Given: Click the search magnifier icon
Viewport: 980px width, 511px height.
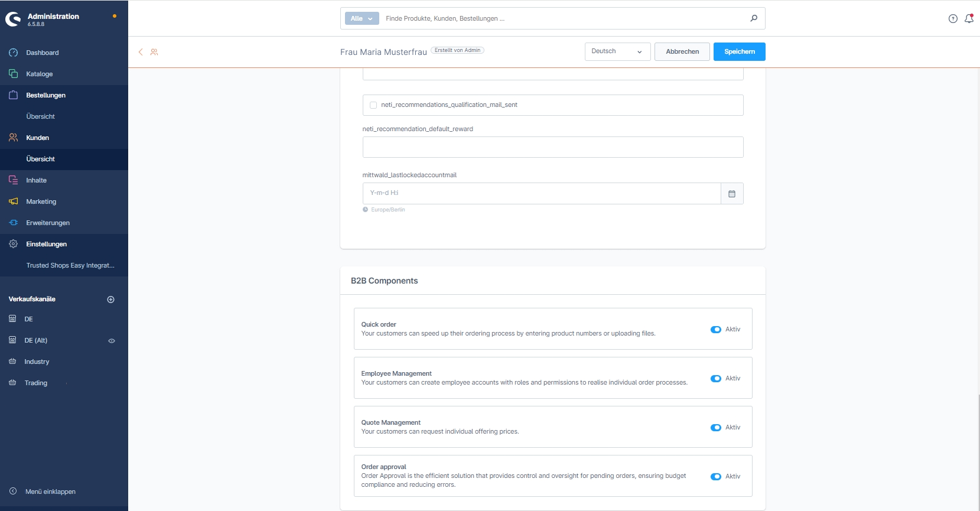Looking at the screenshot, I should pos(754,18).
